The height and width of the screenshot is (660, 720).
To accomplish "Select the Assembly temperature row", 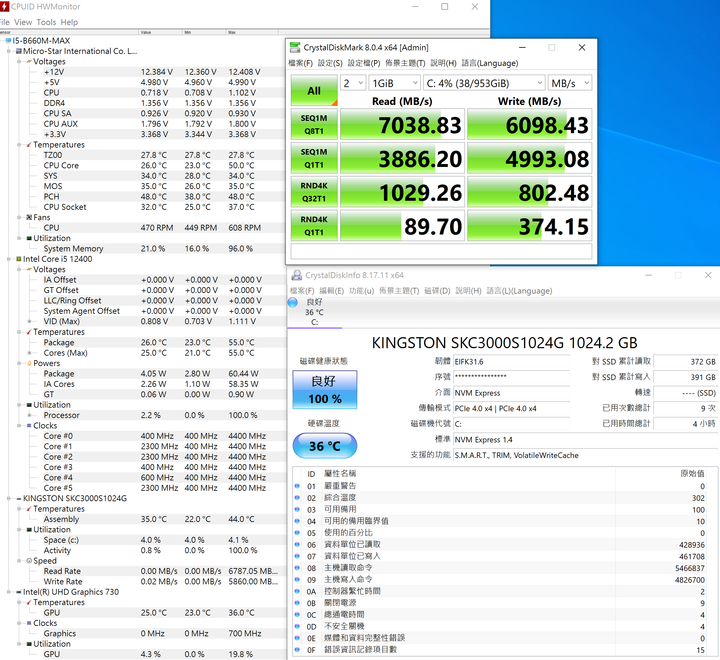I will click(x=163, y=519).
